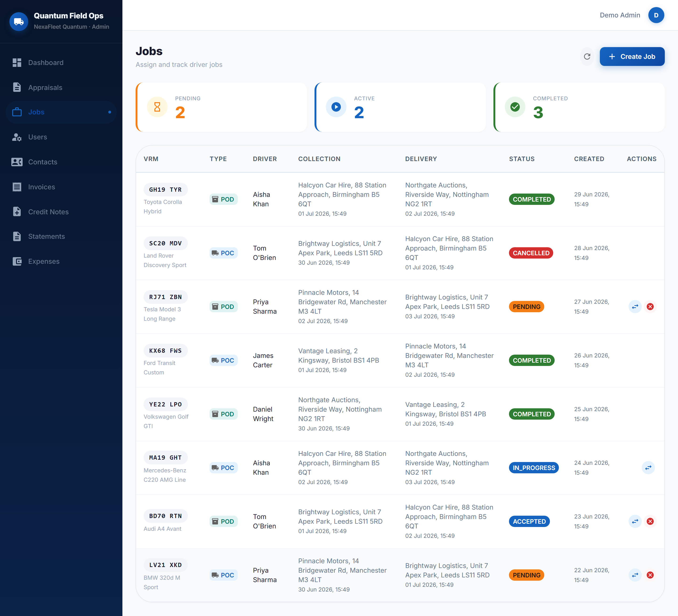Screen dimensions: 678x616
Task: Click the COMPLETED badge for KX68 FWS
Action: 532,360
